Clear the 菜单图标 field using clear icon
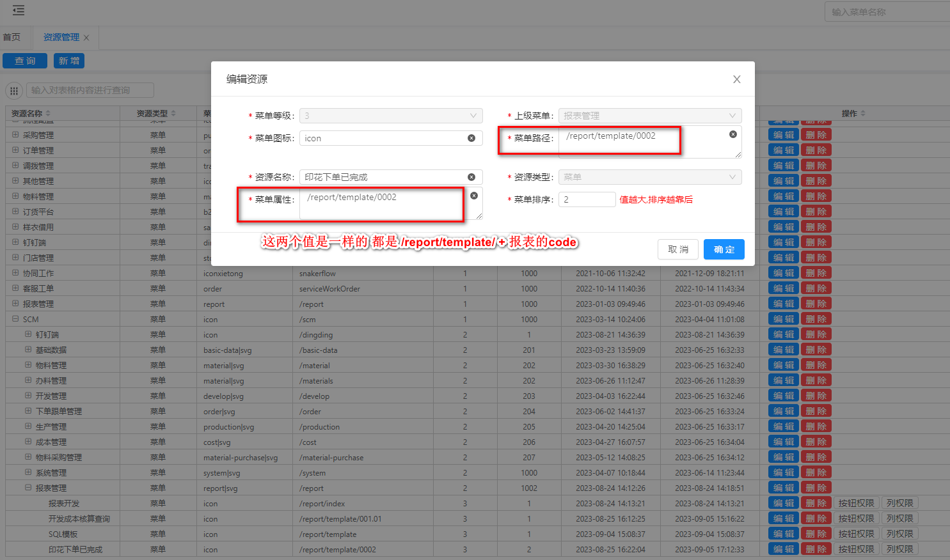Image resolution: width=950 pixels, height=560 pixels. (x=471, y=138)
